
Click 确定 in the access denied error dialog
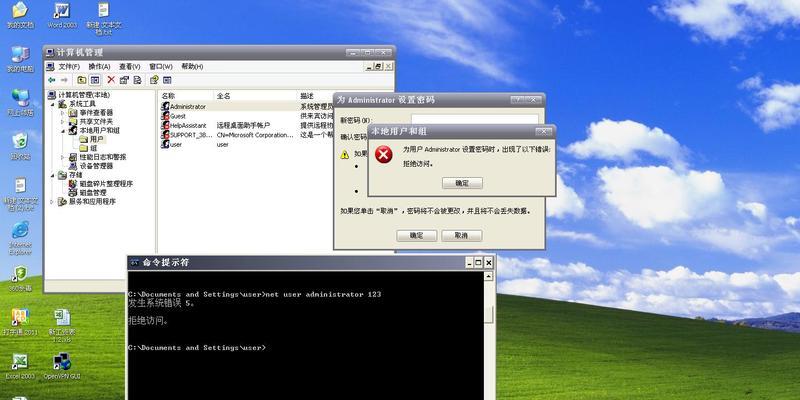[x=462, y=183]
